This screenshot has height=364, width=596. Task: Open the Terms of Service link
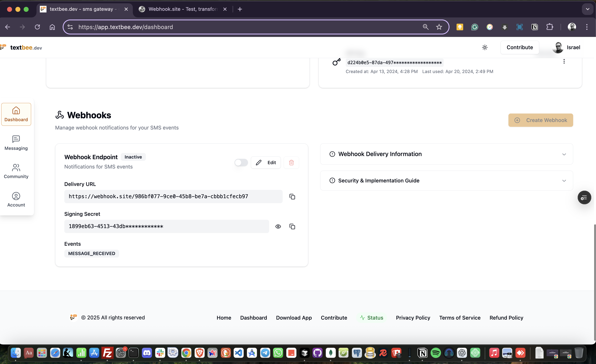click(459, 318)
